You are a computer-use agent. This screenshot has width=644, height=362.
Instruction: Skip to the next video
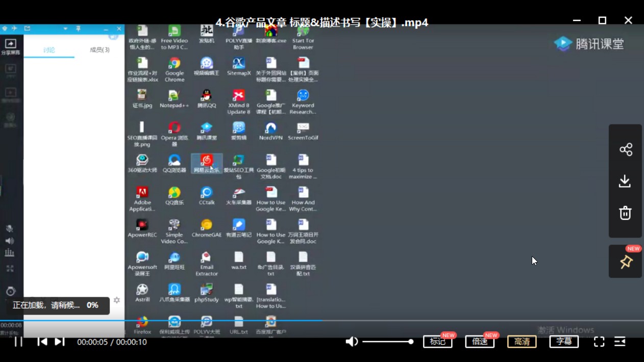60,342
